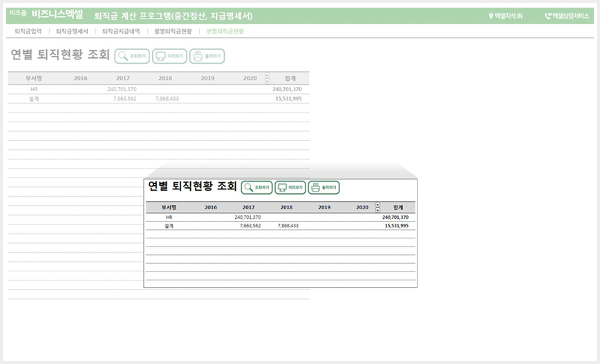
Task: Click the 2016 column header in background table
Action: coord(80,78)
